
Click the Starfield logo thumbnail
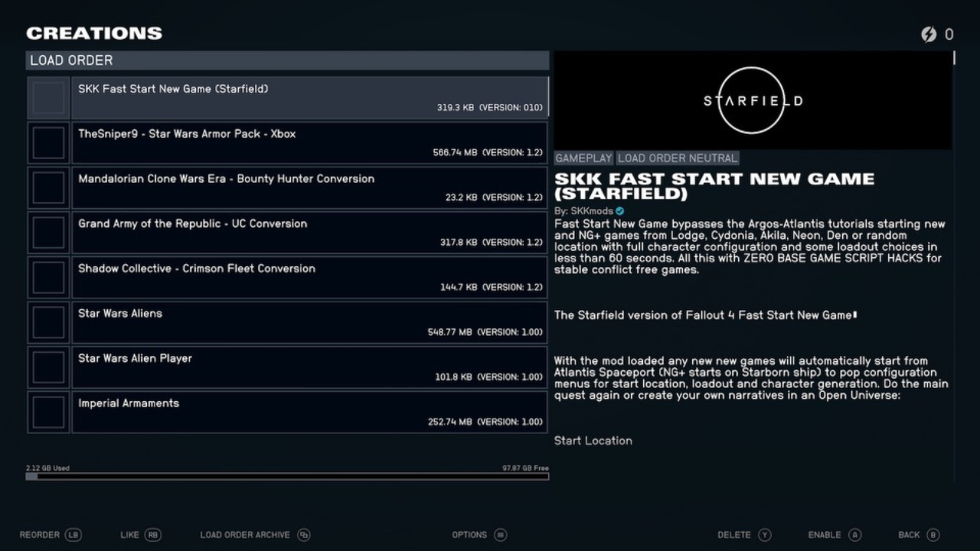[752, 100]
